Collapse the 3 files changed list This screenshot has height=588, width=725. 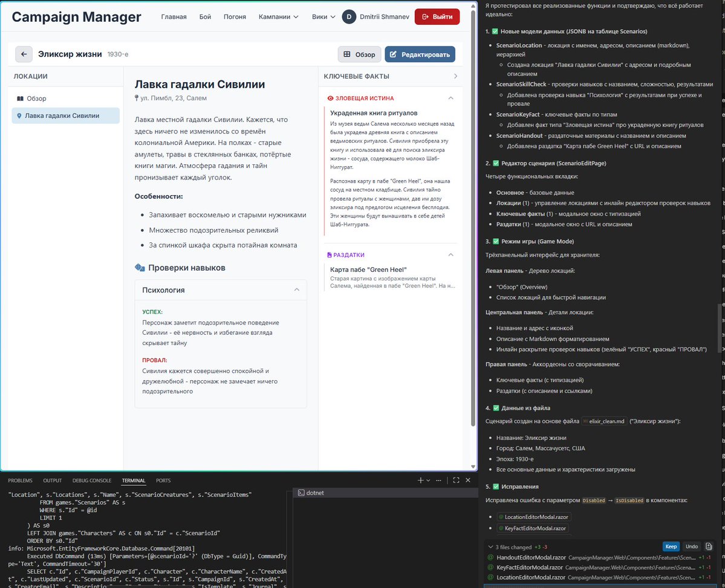tap(490, 547)
